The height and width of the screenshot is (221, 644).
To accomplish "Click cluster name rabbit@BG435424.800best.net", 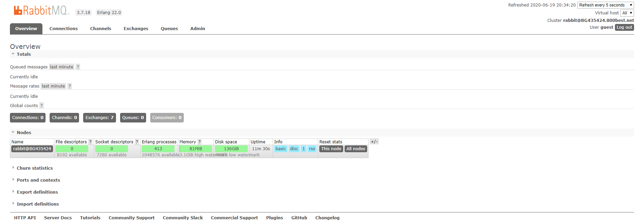I will tap(598, 21).
